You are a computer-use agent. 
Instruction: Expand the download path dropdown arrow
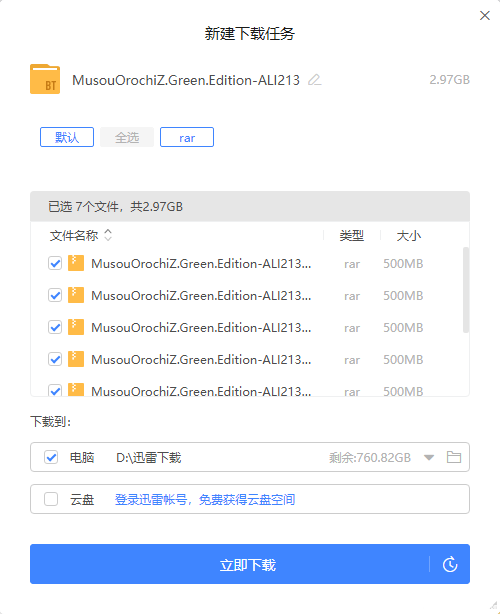429,457
